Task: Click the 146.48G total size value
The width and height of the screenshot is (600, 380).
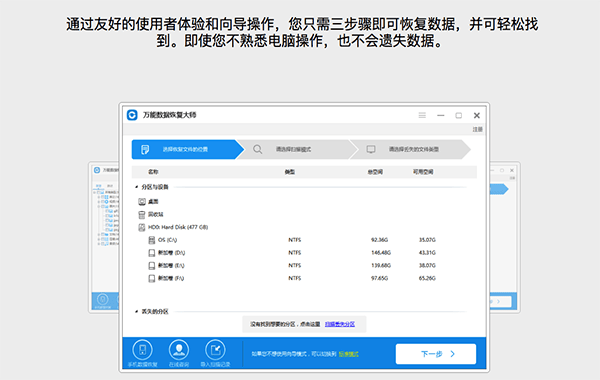Action: coord(381,253)
